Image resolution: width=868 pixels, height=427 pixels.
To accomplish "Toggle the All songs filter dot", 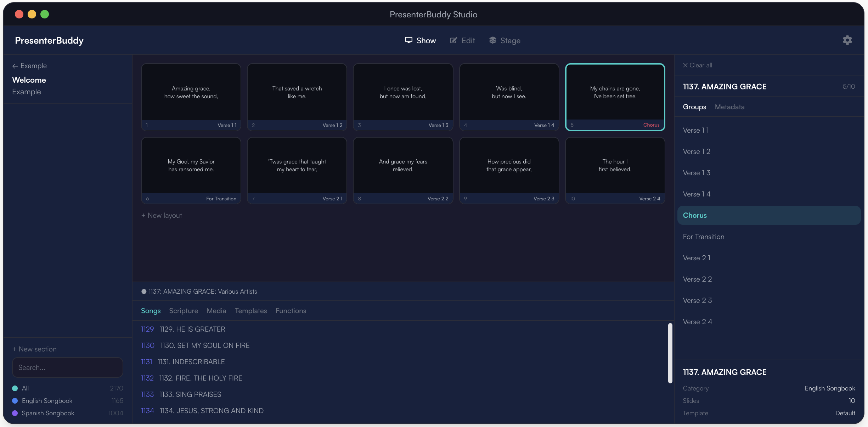I will (15, 388).
